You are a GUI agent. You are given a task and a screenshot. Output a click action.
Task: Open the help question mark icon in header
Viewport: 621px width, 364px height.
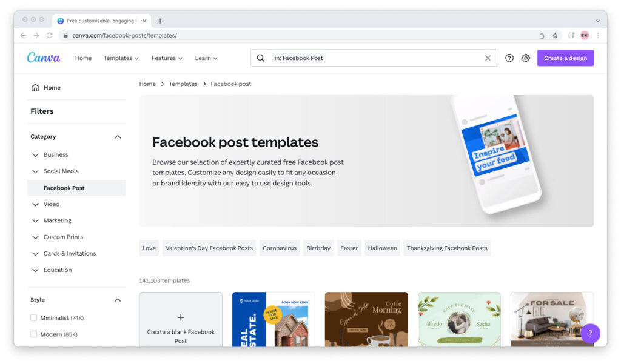pos(509,58)
